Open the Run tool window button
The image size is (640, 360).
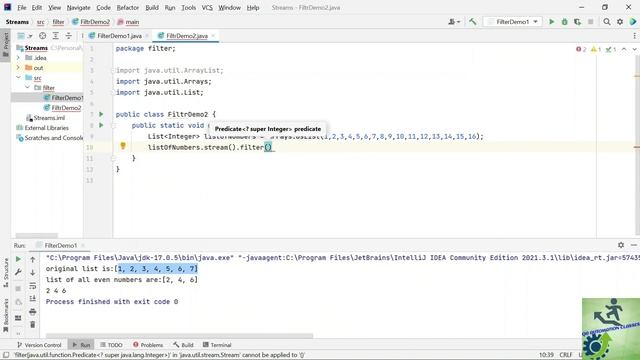pos(81,345)
